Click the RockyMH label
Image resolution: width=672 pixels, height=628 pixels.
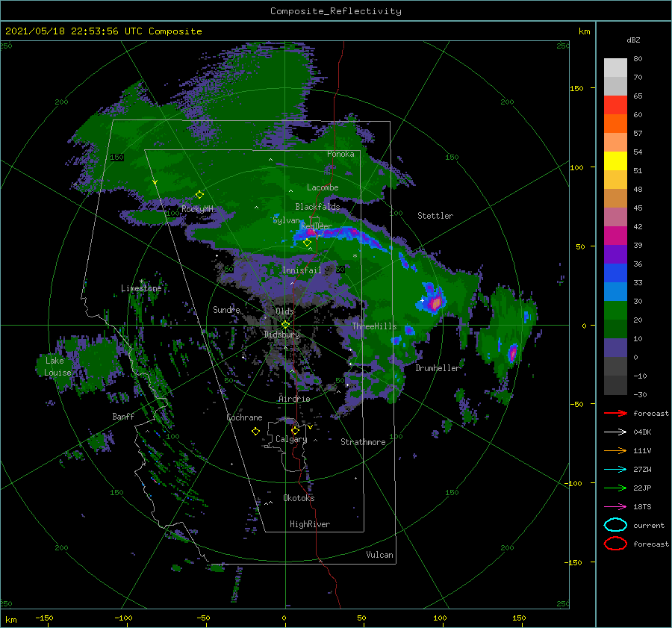tap(198, 209)
